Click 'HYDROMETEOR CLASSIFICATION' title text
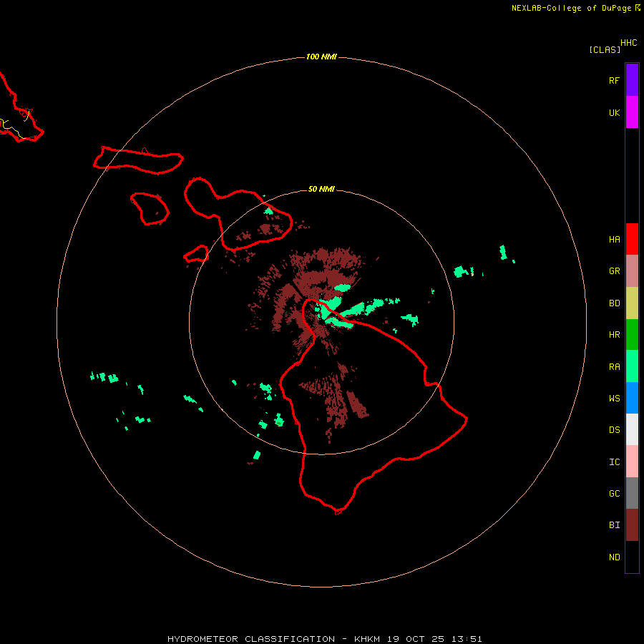This screenshot has width=644, height=644. coord(251,639)
